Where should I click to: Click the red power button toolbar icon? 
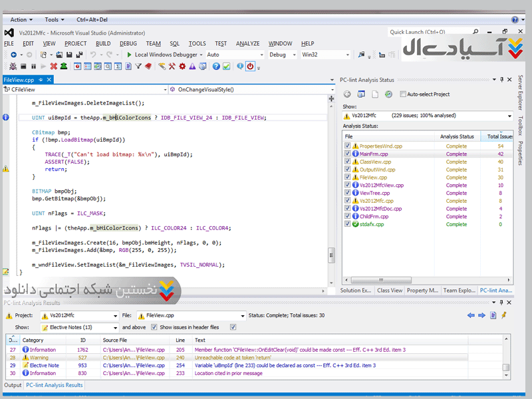click(251, 66)
